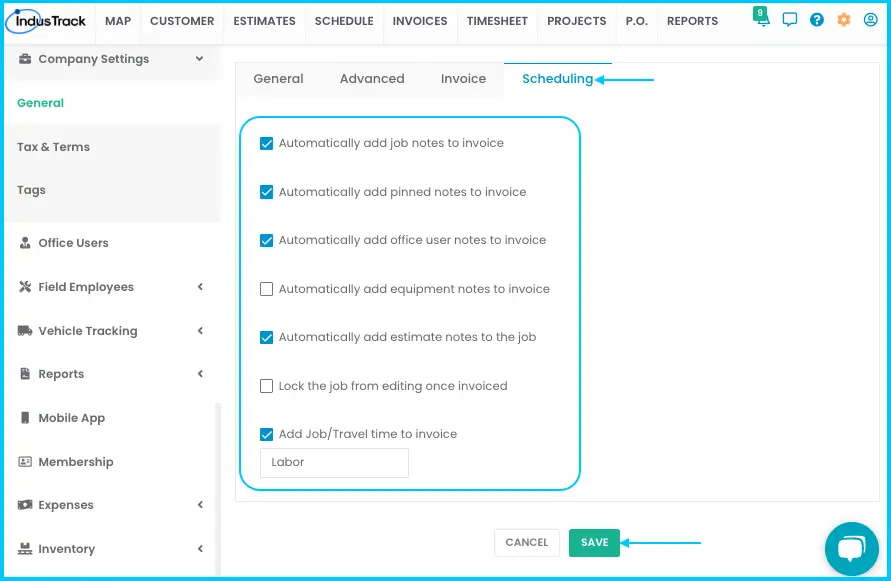Viewport: 891px width, 581px height.
Task: Select General in the sidebar
Action: click(x=40, y=103)
